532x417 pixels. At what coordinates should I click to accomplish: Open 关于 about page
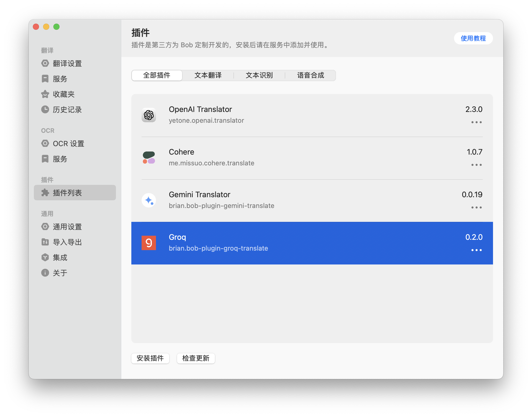tap(60, 273)
